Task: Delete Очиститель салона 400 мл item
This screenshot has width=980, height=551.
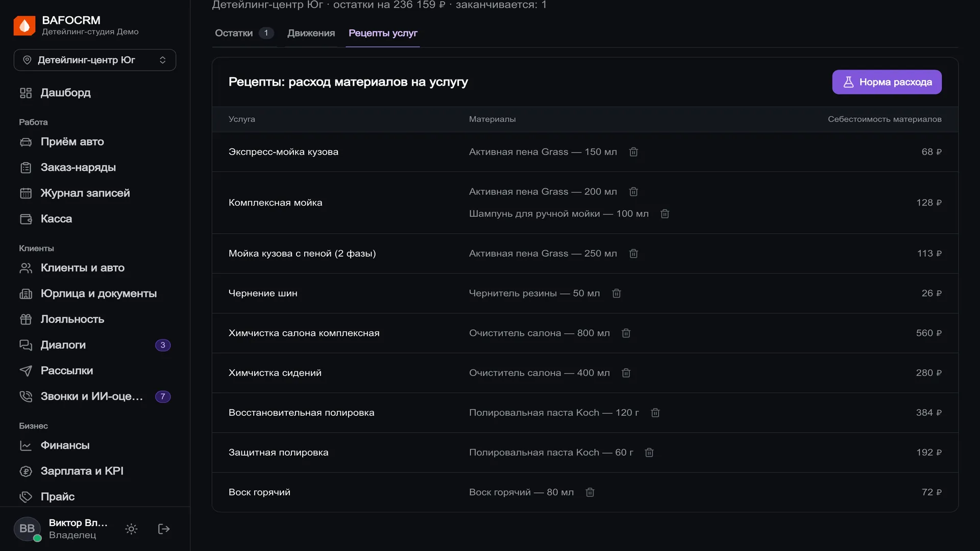Action: 626,373
